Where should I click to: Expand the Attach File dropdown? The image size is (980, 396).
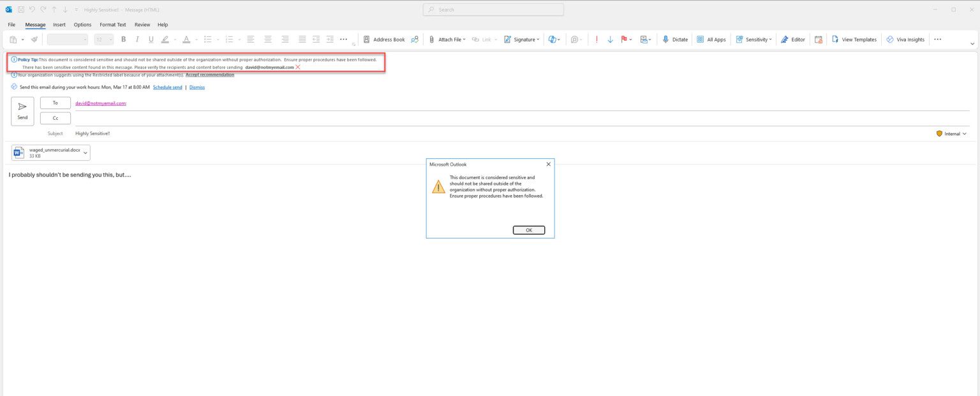pyautogui.click(x=463, y=39)
